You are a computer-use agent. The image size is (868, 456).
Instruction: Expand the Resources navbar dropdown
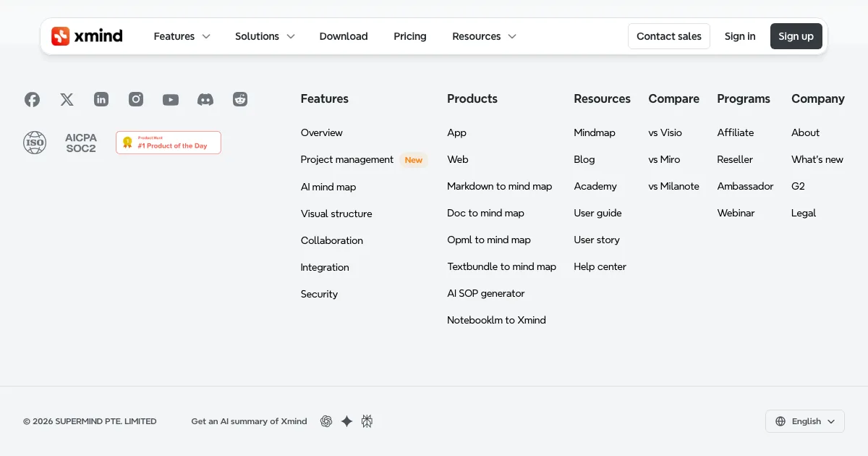(x=484, y=36)
